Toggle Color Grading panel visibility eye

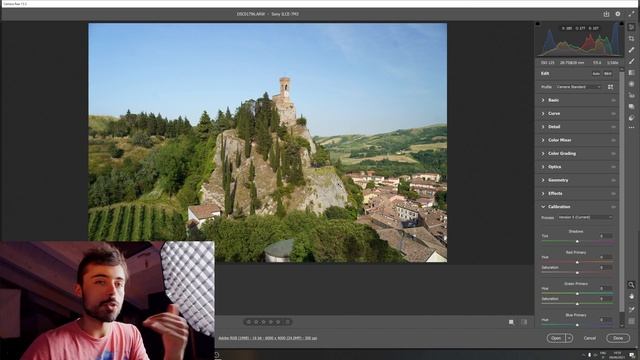[613, 153]
